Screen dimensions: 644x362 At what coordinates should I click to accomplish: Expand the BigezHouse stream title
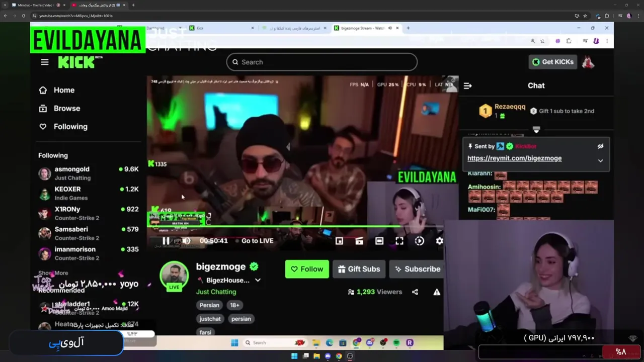coord(258,280)
